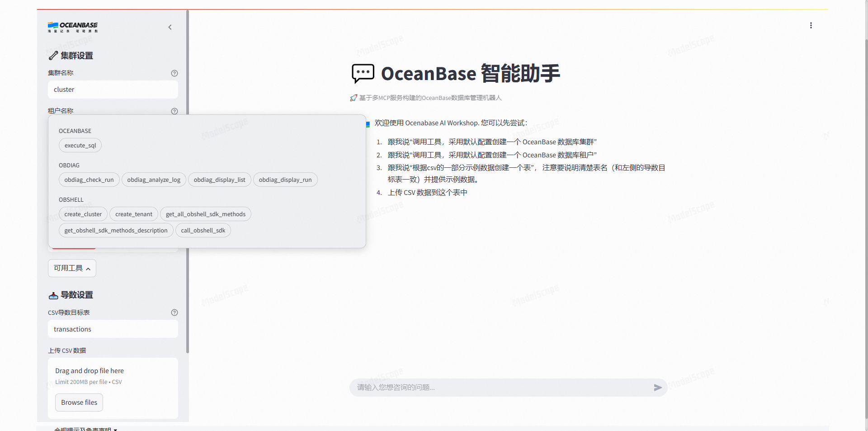Select the create_tenant tool
The image size is (868, 431).
[x=133, y=214]
